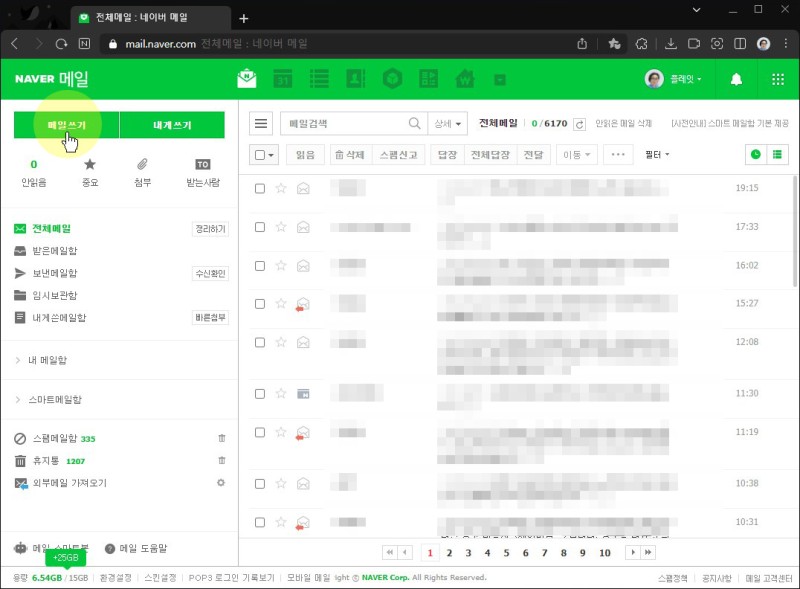Click the 정리하기 organize button
Viewport: 800px width, 589px height.
[x=210, y=229]
